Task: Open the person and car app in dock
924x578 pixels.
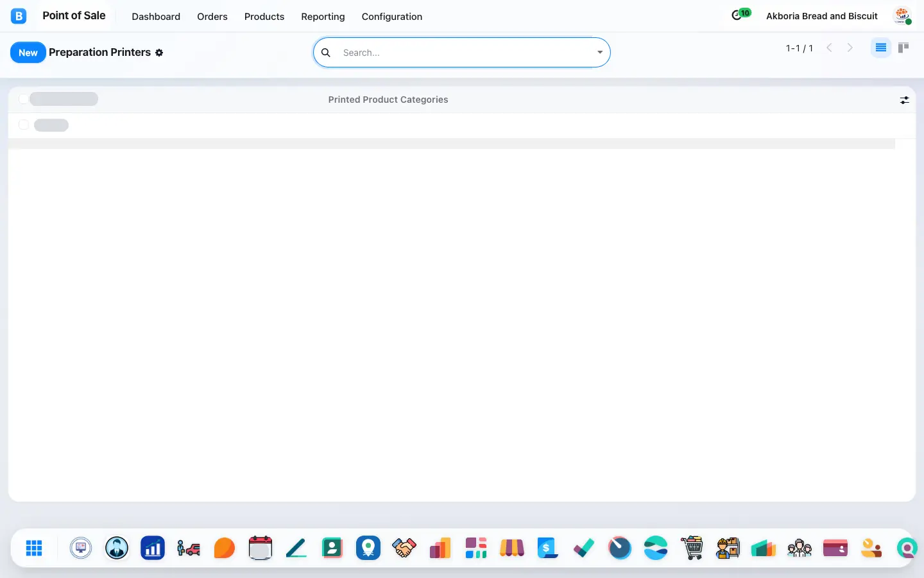Action: pyautogui.click(x=189, y=548)
